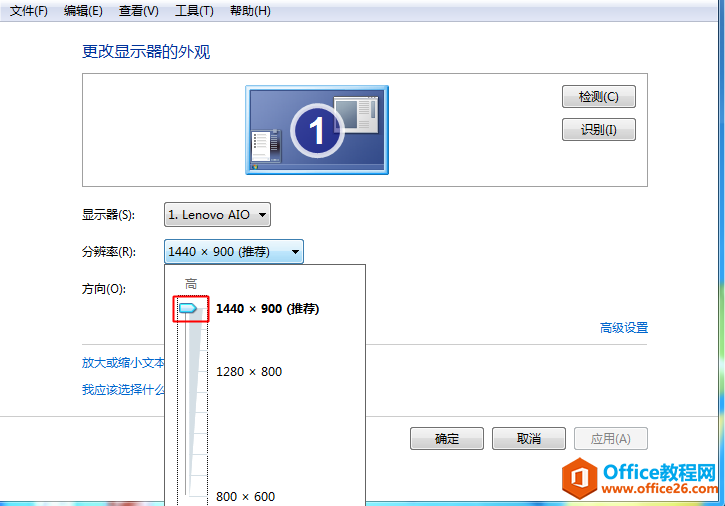Choose the 1280 × 800 resolution

[249, 371]
